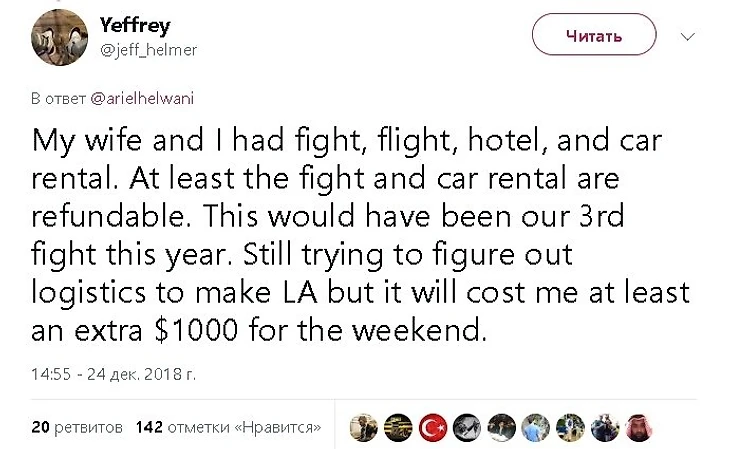The image size is (730, 449).
Task: Open Yeffrey's profile picture
Action: pyautogui.click(x=59, y=37)
